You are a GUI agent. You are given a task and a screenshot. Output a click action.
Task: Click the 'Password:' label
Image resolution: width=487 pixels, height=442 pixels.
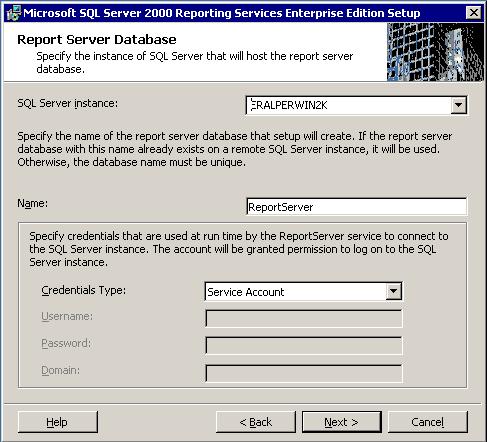(66, 343)
